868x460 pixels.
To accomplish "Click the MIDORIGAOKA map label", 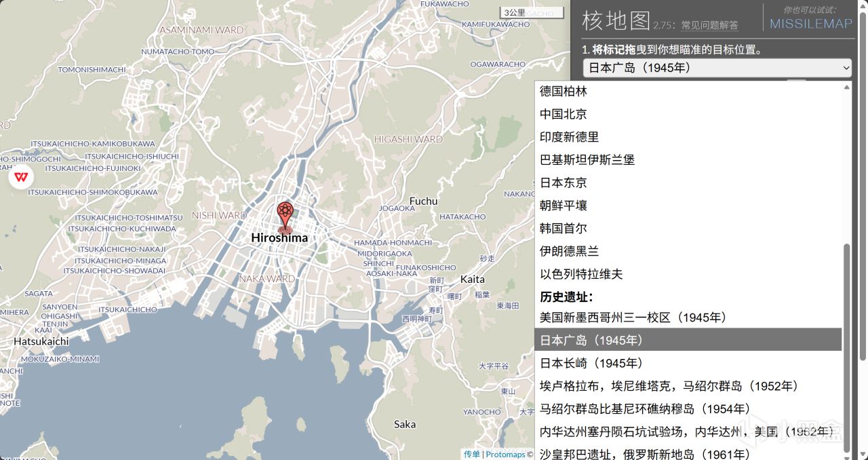I will (x=384, y=254).
